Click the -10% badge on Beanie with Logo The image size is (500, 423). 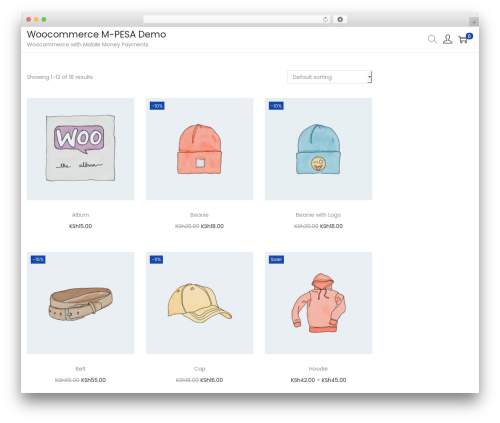click(x=276, y=106)
